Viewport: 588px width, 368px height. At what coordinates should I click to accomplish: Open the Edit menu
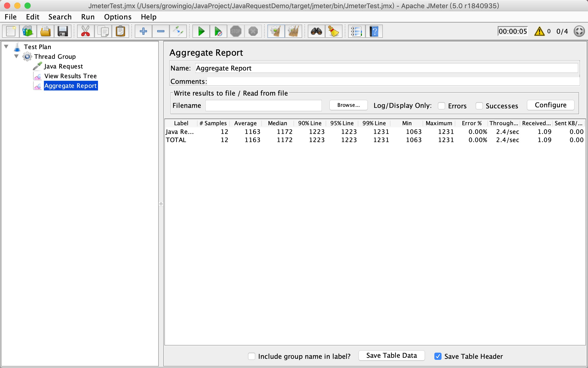[x=33, y=17]
